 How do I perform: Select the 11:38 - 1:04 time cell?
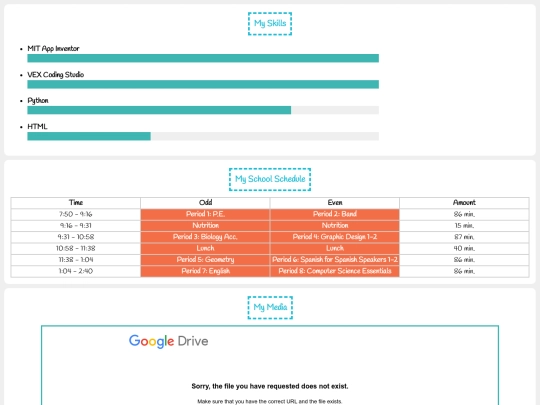click(76, 260)
